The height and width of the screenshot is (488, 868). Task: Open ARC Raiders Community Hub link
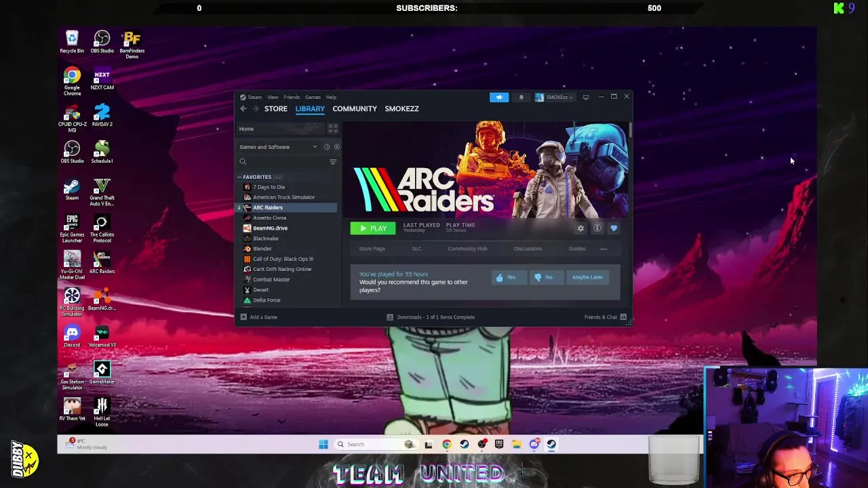pyautogui.click(x=467, y=249)
